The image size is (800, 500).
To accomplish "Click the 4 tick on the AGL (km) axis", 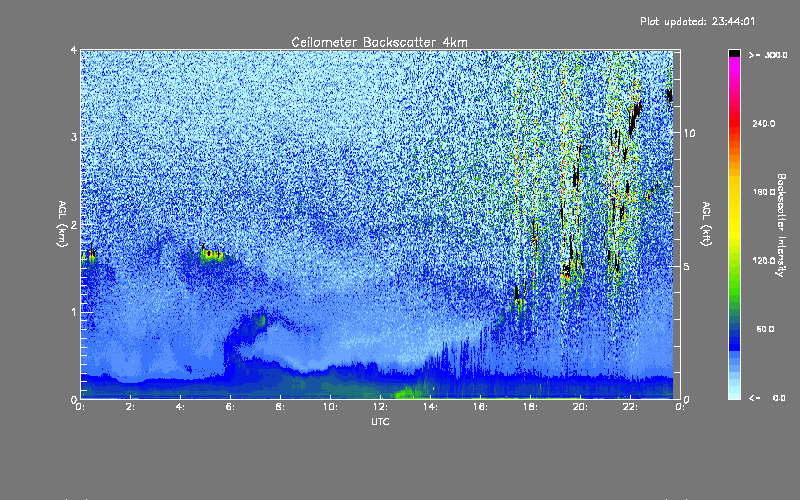I will (74, 51).
